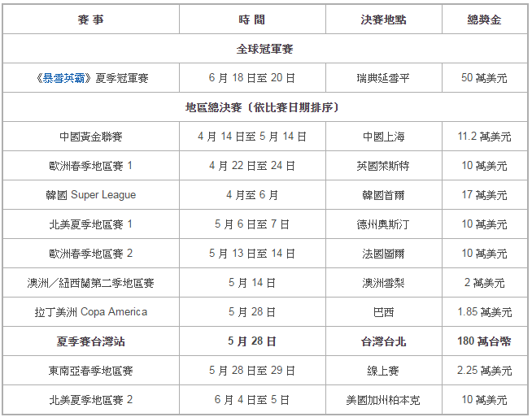Select the 澳洲雪梨 location cell
The width and height of the screenshot is (532, 417).
[383, 283]
